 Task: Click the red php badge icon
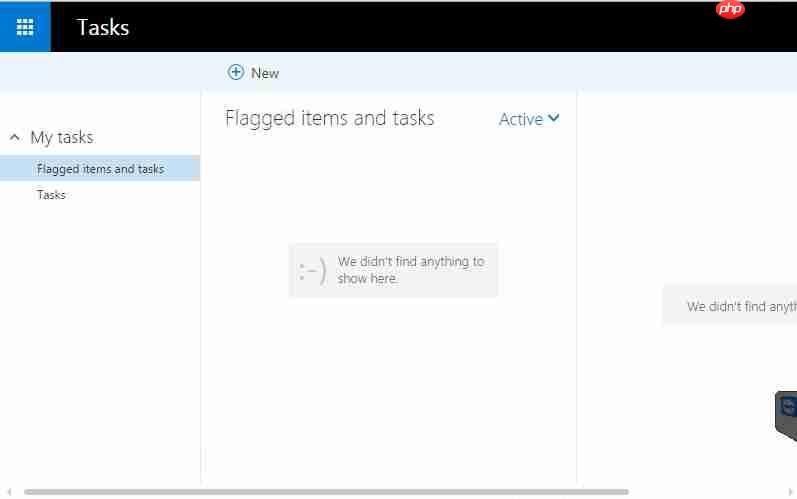click(731, 10)
